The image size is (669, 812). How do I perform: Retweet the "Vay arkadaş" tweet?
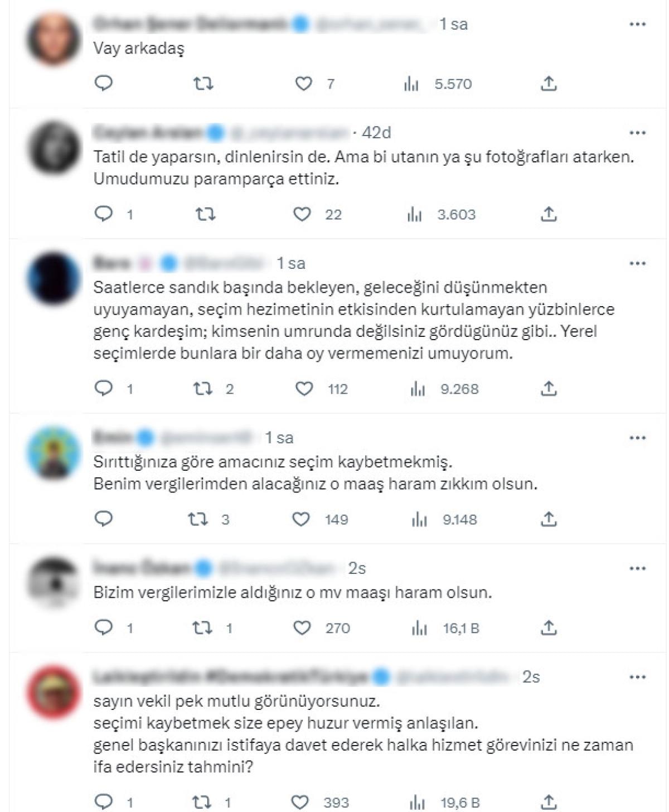tap(203, 84)
